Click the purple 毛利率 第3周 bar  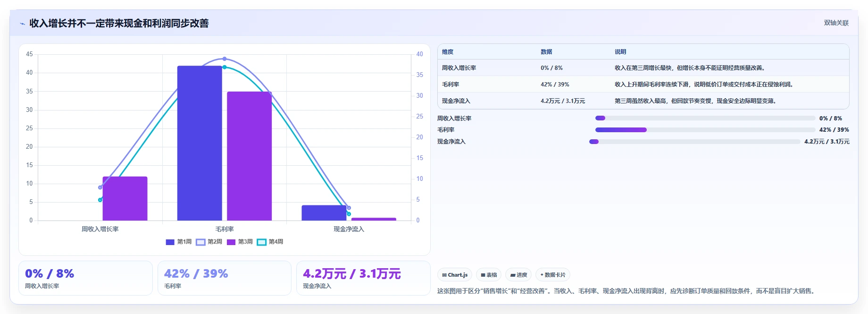coord(250,156)
